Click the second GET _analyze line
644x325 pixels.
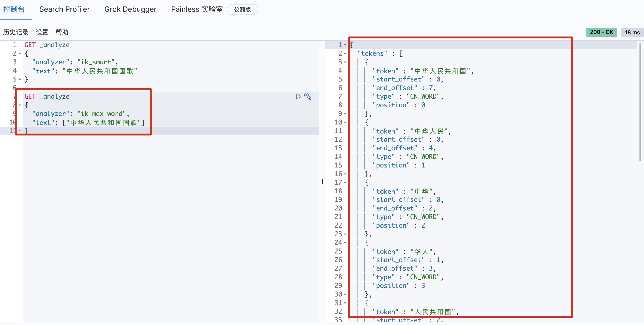(47, 96)
